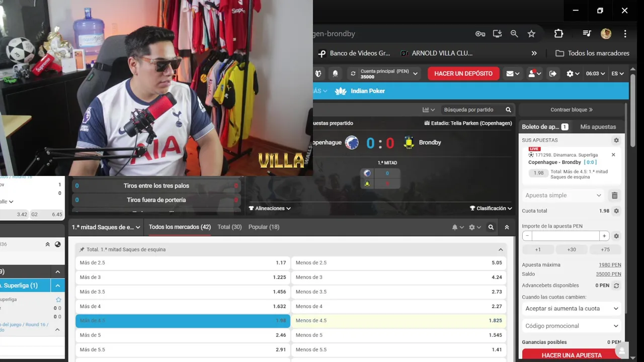Open the browser zoom magnifier icon

[514, 34]
